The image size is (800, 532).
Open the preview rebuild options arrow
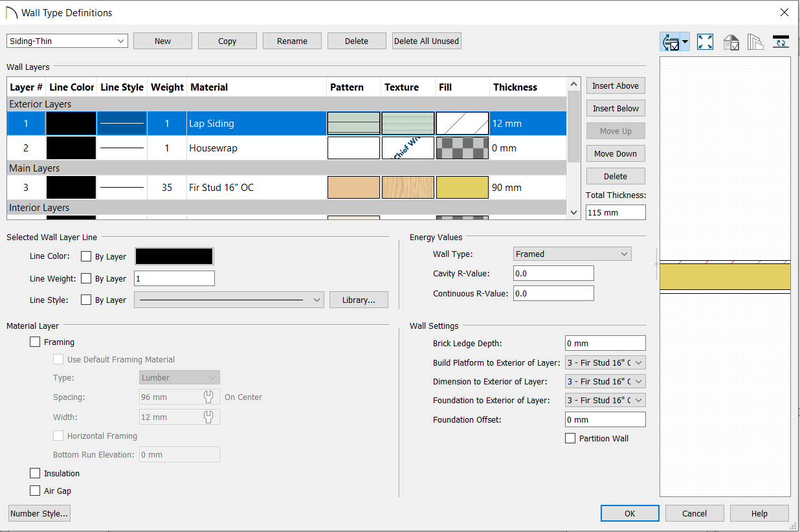click(685, 42)
